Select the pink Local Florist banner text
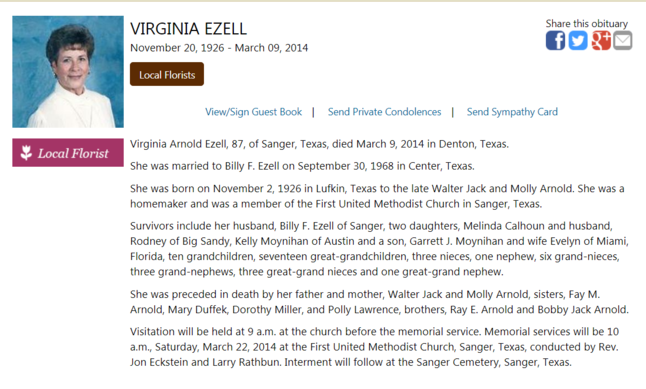Image resolution: width=646 pixels, height=389 pixels. tap(73, 153)
